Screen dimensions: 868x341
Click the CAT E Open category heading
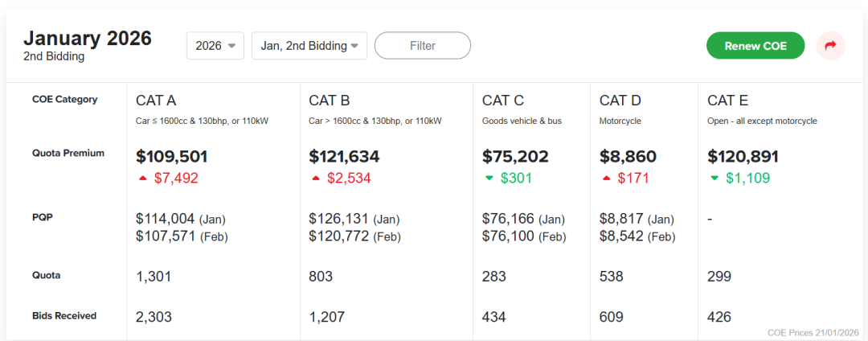tap(727, 101)
